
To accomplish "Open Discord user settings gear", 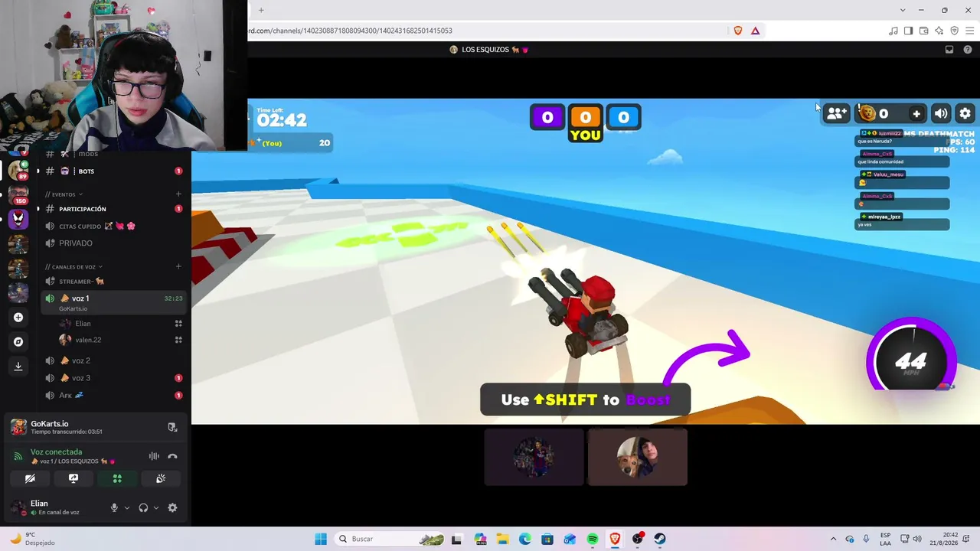I will 172,507.
